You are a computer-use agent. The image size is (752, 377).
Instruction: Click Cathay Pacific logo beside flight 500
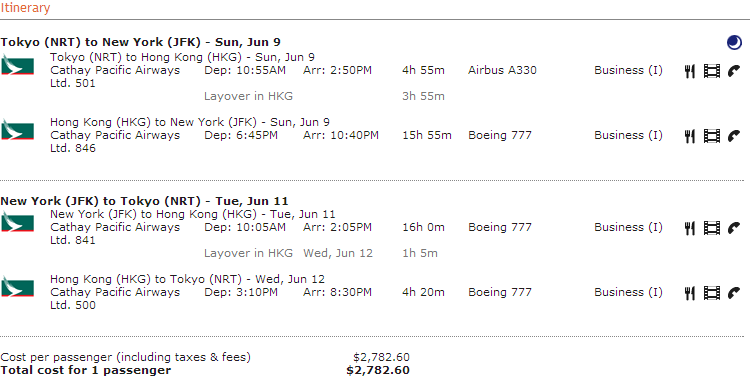click(x=17, y=287)
